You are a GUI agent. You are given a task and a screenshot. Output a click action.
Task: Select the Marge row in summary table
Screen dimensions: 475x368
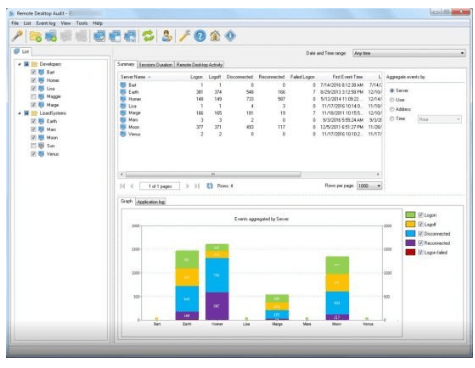(x=251, y=113)
